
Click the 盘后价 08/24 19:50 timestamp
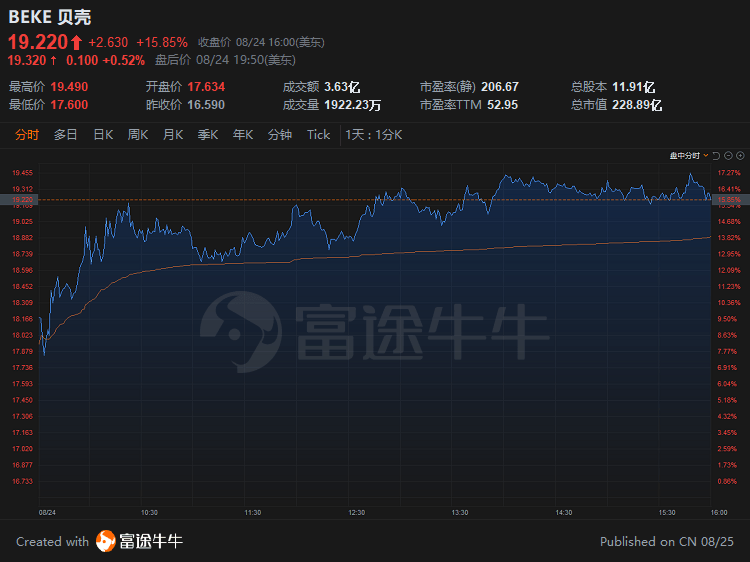click(225, 60)
